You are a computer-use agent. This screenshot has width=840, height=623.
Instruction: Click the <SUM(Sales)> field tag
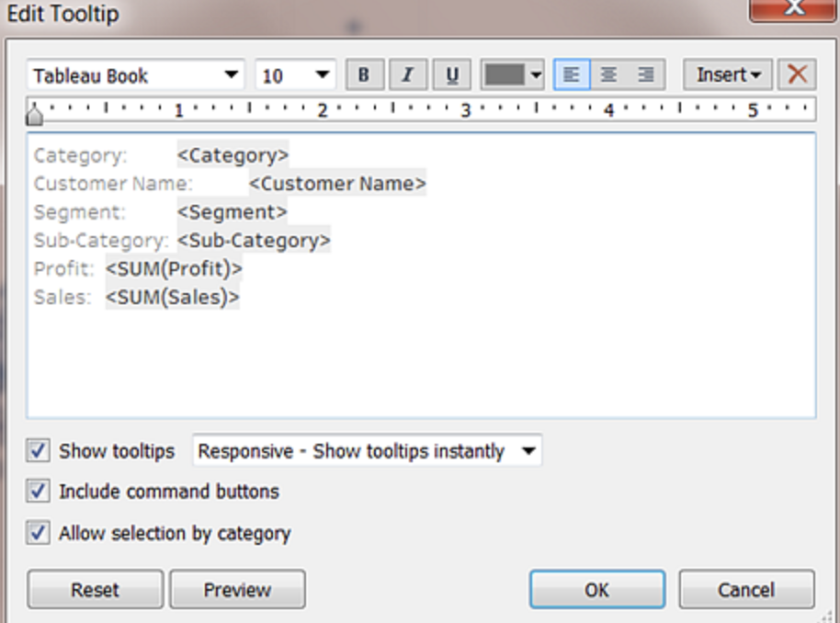point(172,297)
